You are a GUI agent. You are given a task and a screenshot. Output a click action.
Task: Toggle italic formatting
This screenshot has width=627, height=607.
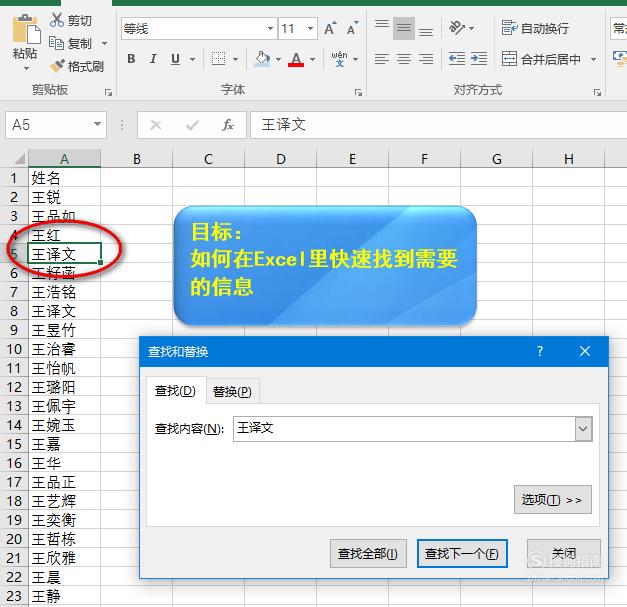tap(153, 59)
